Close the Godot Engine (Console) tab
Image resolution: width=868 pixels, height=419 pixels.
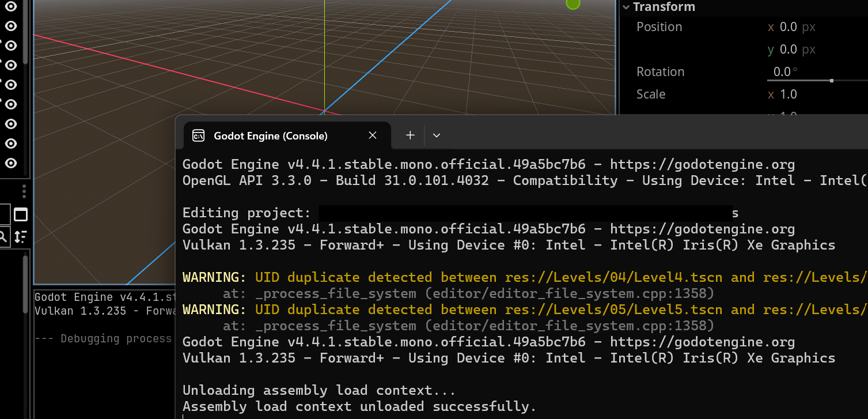click(x=373, y=135)
